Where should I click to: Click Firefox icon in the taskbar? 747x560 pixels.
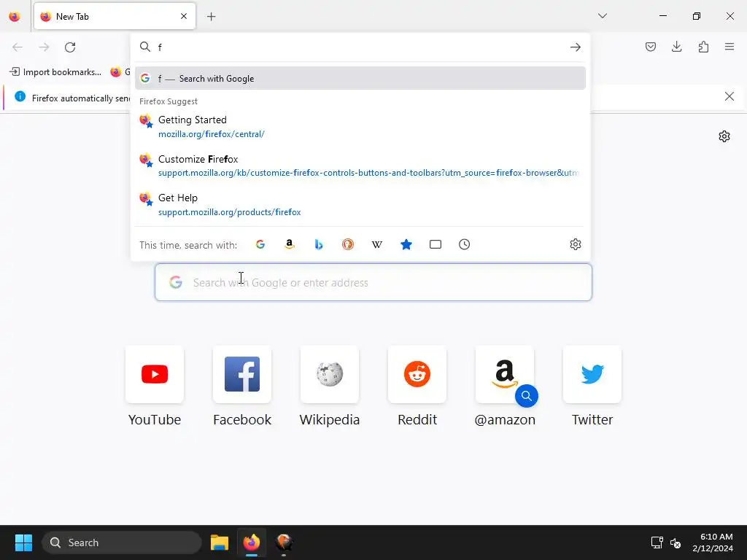point(252,542)
